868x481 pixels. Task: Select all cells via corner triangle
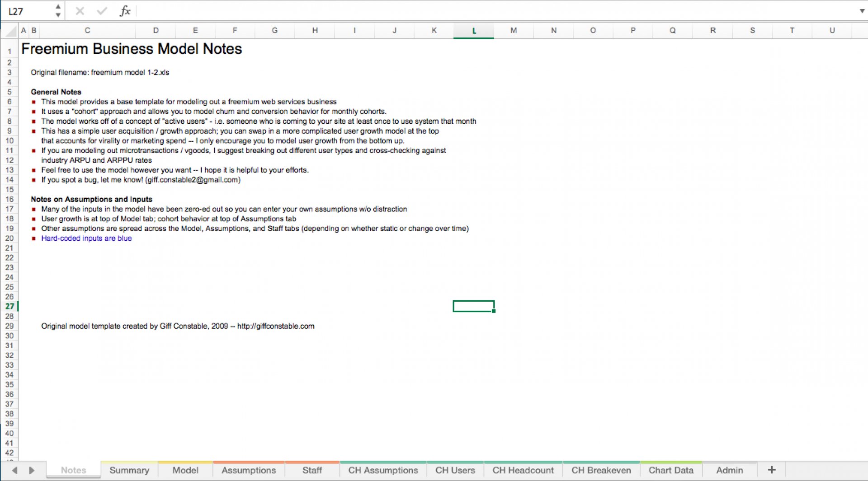10,31
